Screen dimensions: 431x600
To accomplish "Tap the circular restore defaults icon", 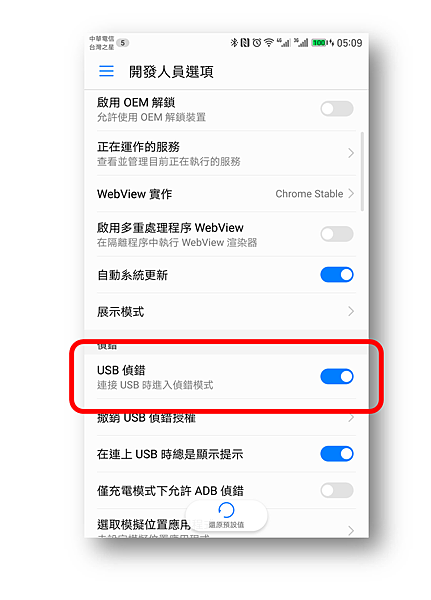I will click(x=226, y=510).
